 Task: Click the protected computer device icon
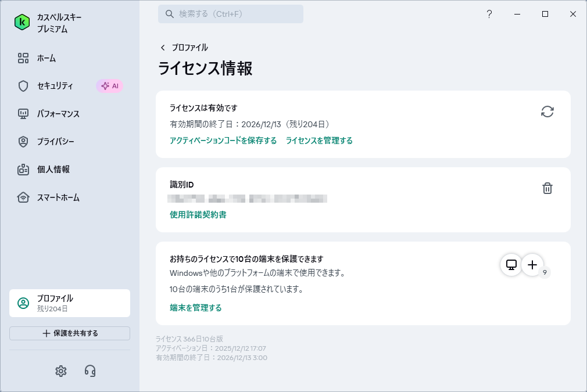pyautogui.click(x=511, y=265)
